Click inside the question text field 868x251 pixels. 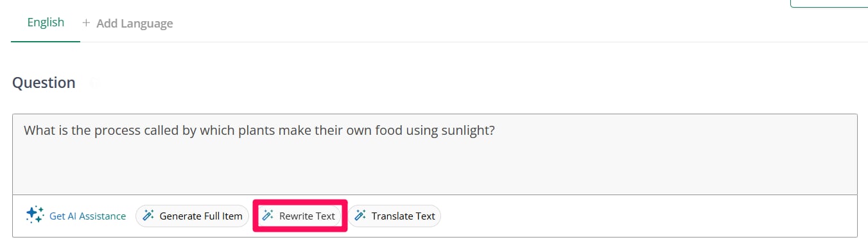point(435,155)
